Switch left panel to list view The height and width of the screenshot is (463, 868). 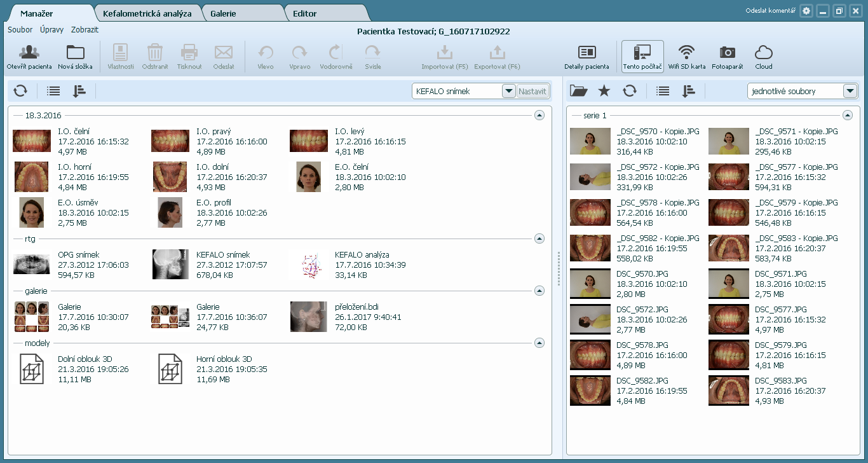click(x=53, y=91)
